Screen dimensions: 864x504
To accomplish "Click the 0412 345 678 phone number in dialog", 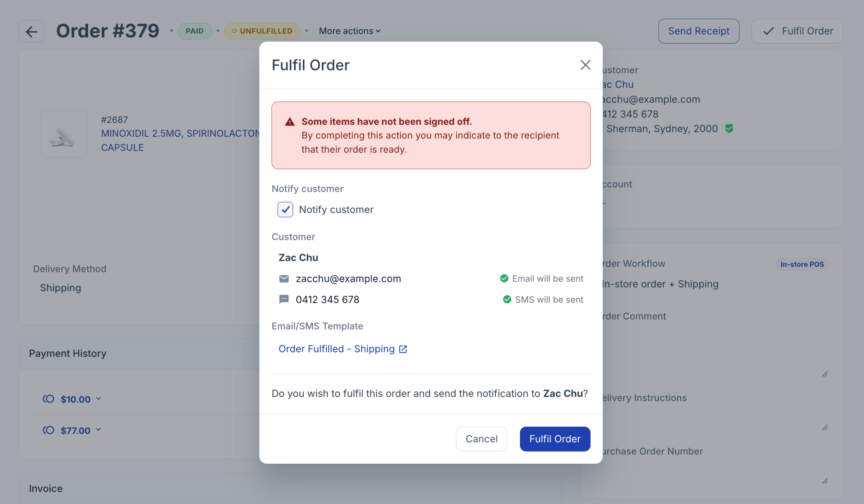I will (327, 300).
